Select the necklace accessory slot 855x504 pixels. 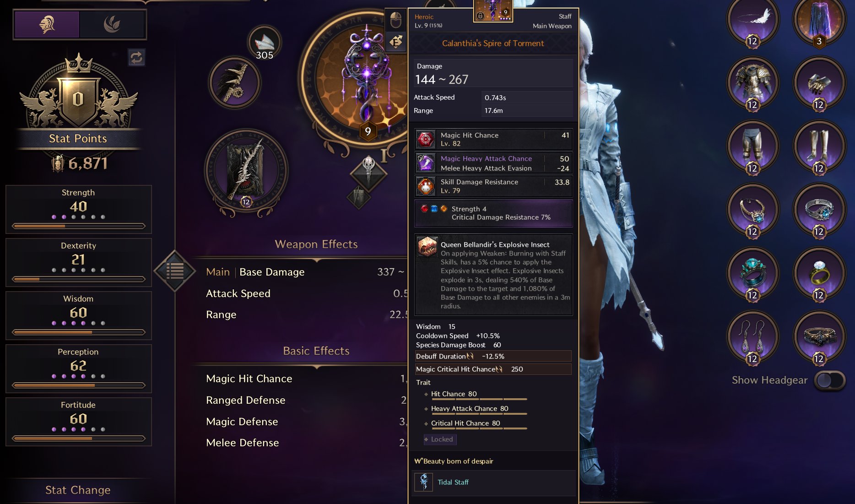pyautogui.click(x=753, y=210)
